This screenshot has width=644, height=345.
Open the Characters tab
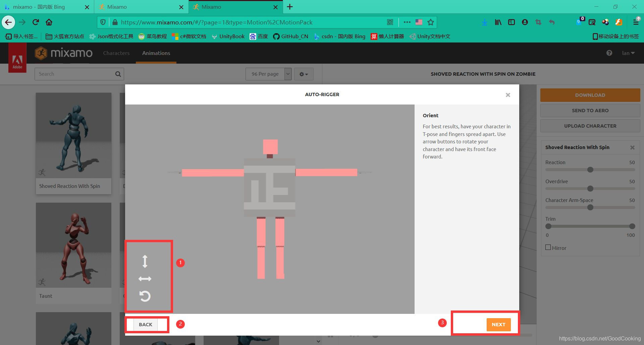pyautogui.click(x=116, y=53)
